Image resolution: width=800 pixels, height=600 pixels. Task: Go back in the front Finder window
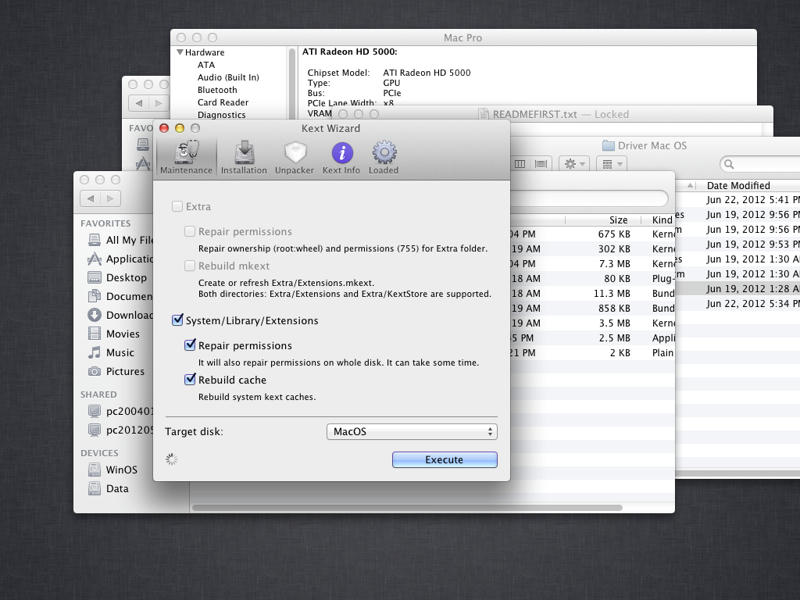coord(91,198)
